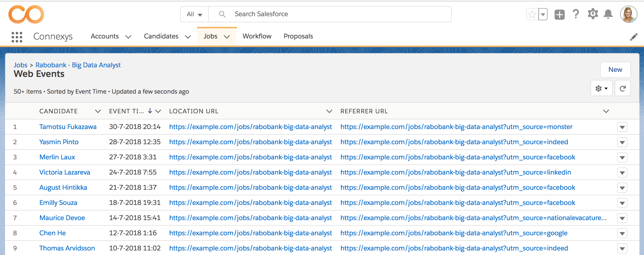The height and width of the screenshot is (255, 644).
Task: Open the All search scope dropdown
Action: (x=194, y=14)
